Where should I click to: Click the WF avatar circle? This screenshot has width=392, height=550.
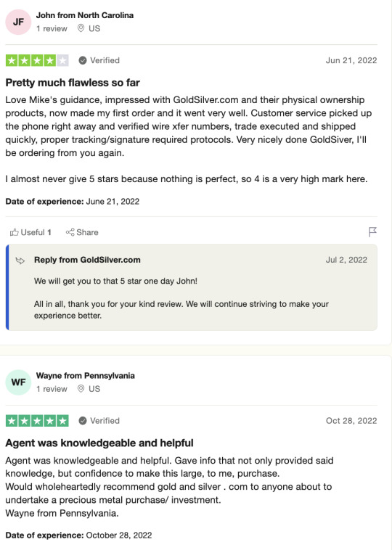coord(18,382)
